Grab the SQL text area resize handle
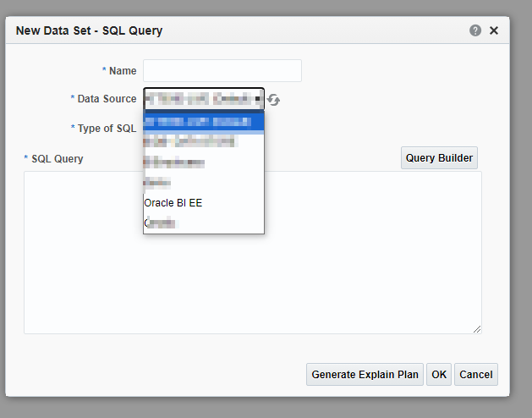This screenshot has width=532, height=418. click(477, 329)
